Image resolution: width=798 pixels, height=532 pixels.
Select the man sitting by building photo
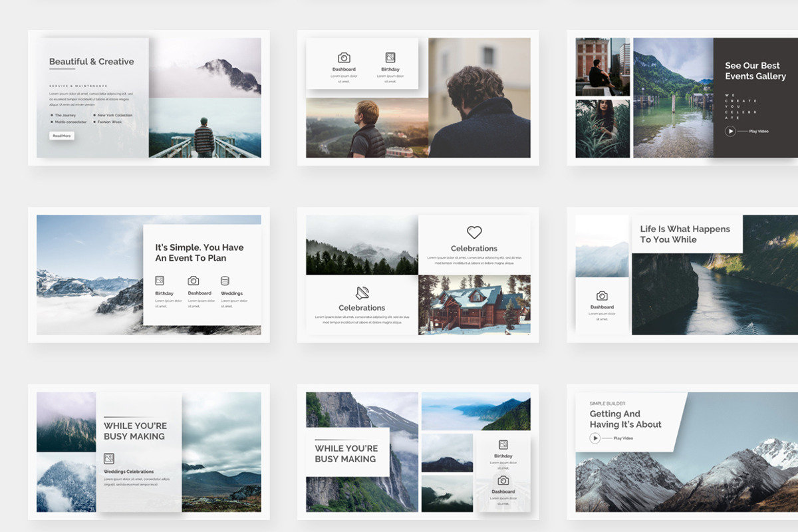pos(602,66)
